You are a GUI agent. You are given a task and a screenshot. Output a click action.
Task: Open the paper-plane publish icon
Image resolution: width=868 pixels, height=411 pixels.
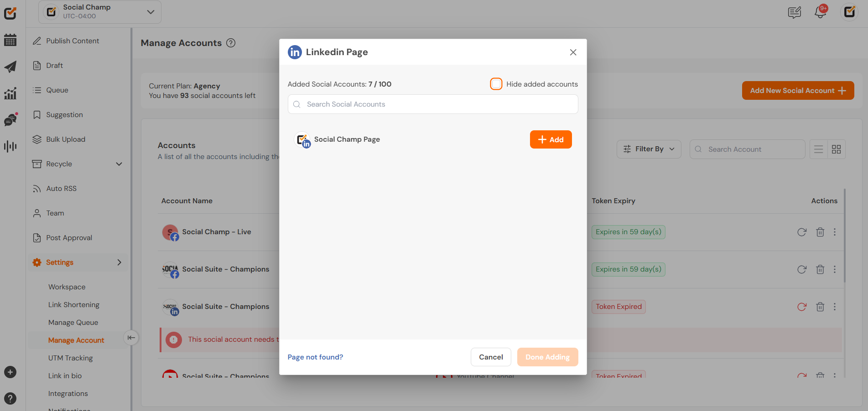[10, 67]
